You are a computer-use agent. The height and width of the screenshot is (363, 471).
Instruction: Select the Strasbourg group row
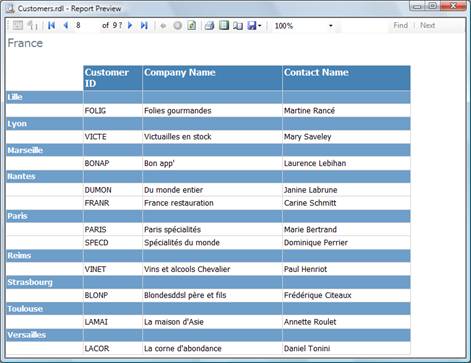pyautogui.click(x=208, y=282)
